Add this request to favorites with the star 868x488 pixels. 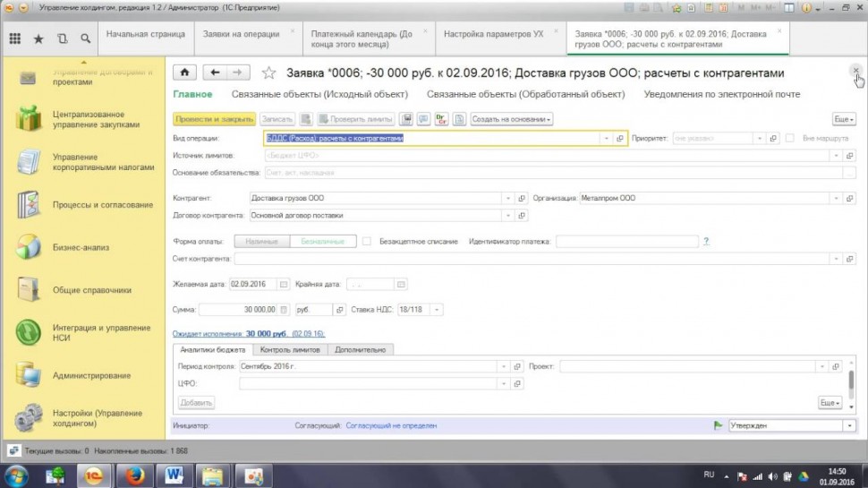pyautogui.click(x=268, y=73)
